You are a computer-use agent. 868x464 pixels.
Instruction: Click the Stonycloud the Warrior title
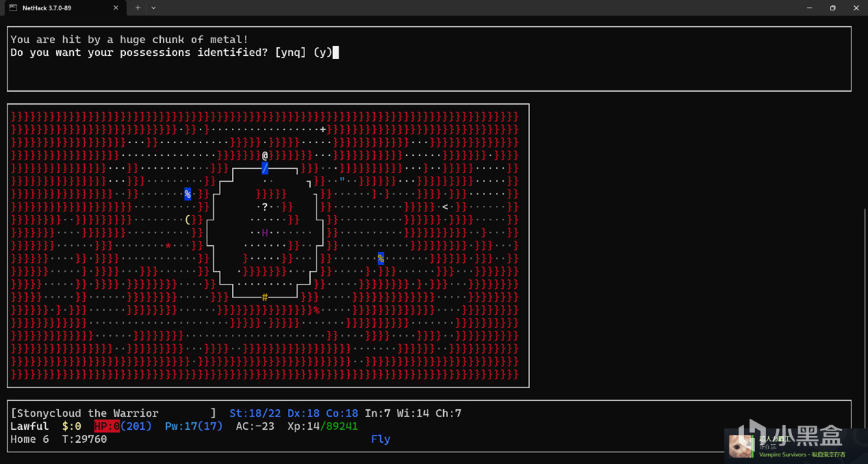click(x=88, y=413)
